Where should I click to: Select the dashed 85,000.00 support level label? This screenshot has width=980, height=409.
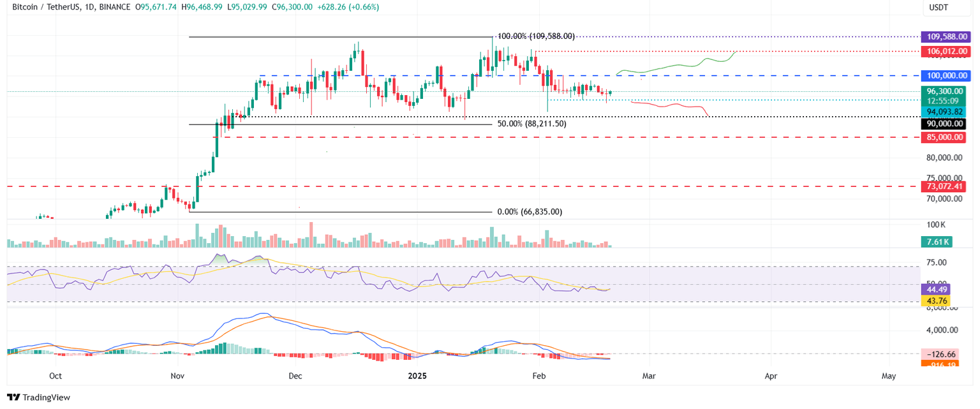point(944,137)
